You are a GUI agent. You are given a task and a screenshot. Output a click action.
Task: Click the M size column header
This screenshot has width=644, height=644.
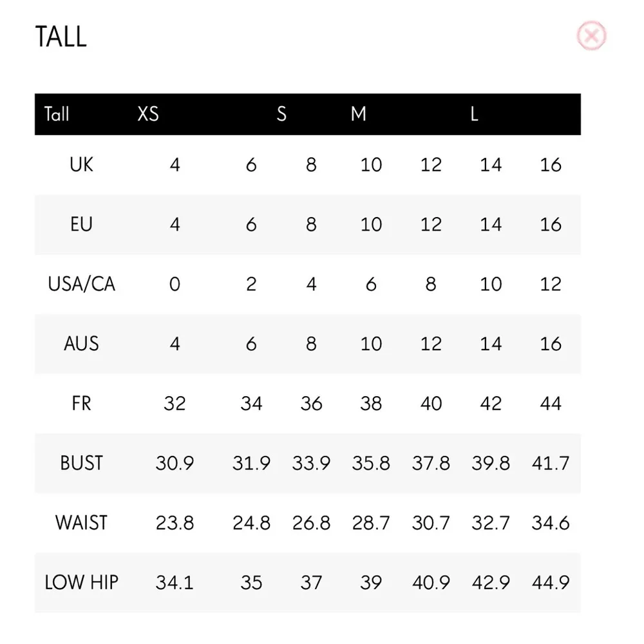pyautogui.click(x=359, y=114)
